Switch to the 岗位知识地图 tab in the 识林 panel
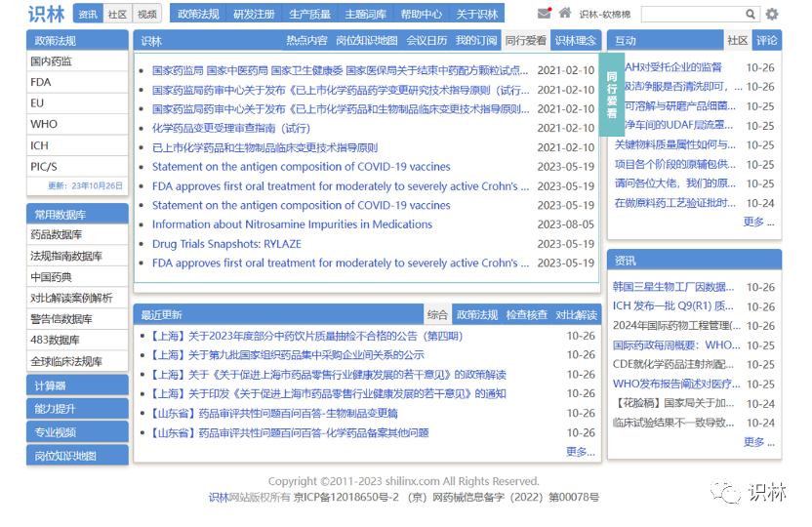Screen dimensions: 812x527 point(367,40)
